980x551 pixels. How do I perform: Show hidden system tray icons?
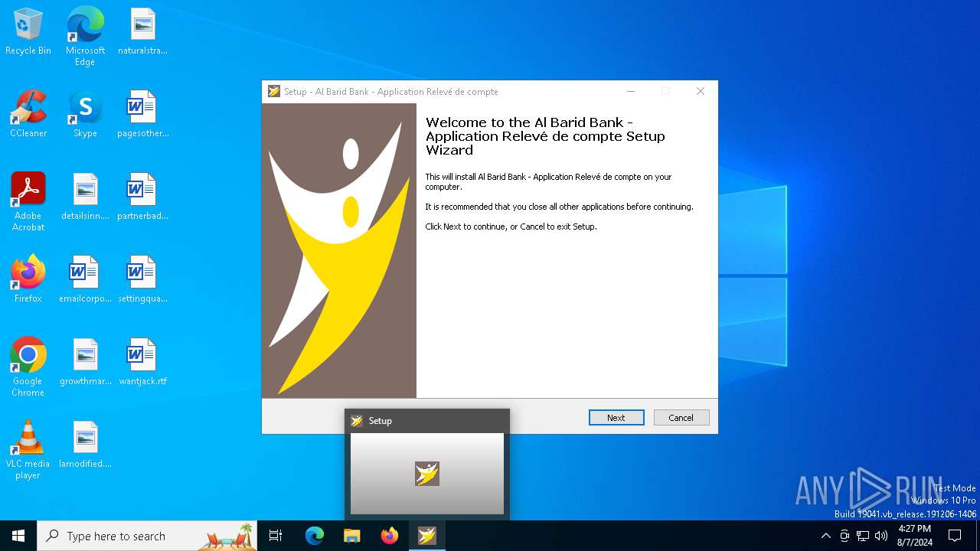(x=825, y=536)
